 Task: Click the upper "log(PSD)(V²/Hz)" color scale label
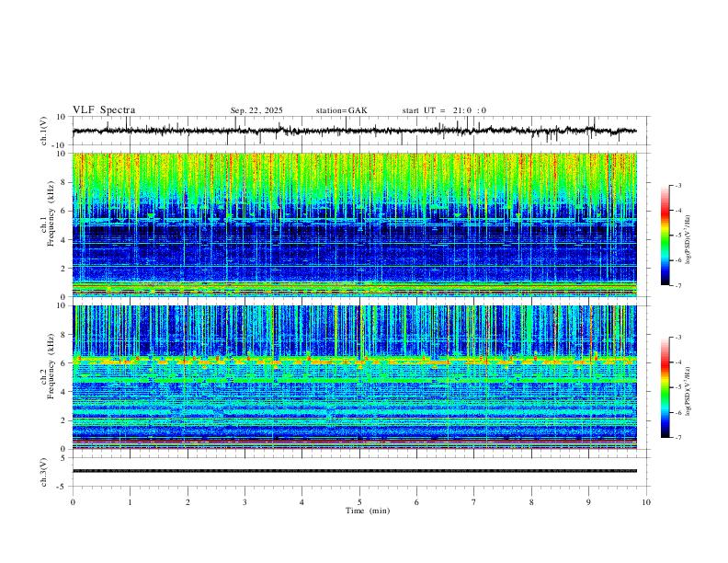688,240
